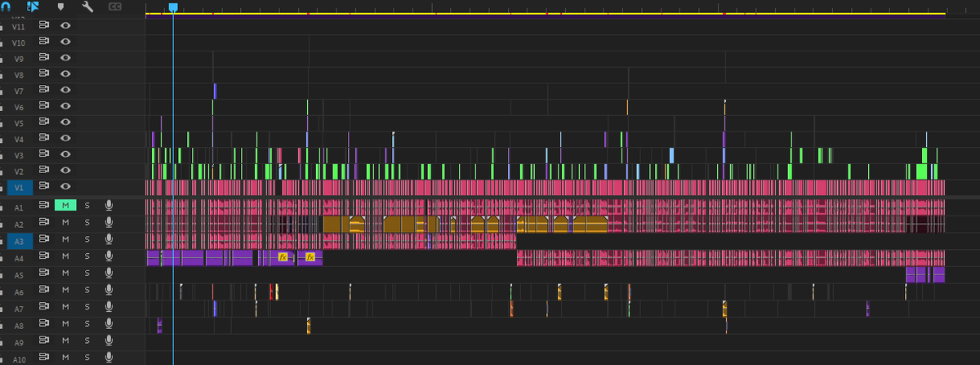
Task: Open Timeline Display Settings wrench
Action: [x=87, y=7]
